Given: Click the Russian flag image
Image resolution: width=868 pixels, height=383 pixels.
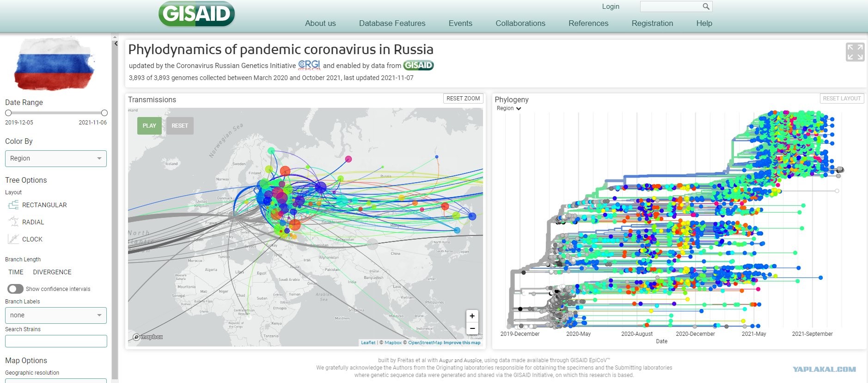Looking at the screenshot, I should (55, 65).
